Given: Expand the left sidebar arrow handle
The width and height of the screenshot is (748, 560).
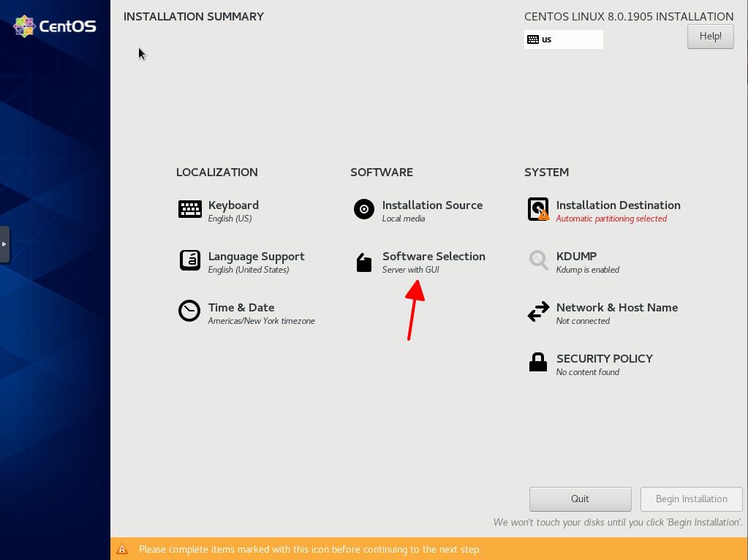Looking at the screenshot, I should pyautogui.click(x=4, y=244).
